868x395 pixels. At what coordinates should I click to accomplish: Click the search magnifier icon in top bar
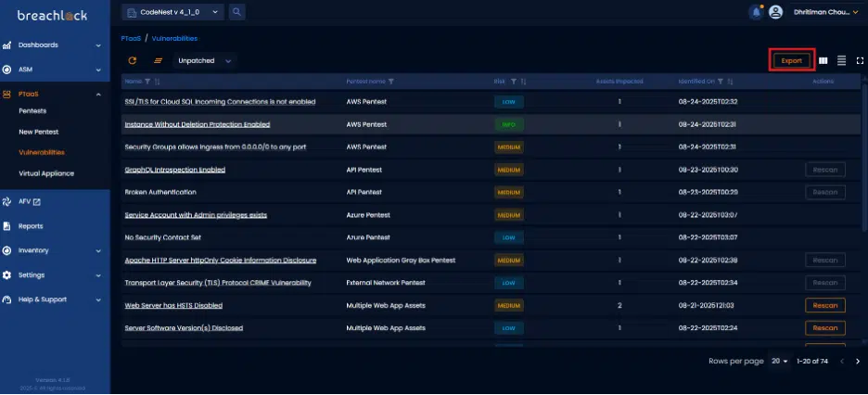tap(236, 12)
